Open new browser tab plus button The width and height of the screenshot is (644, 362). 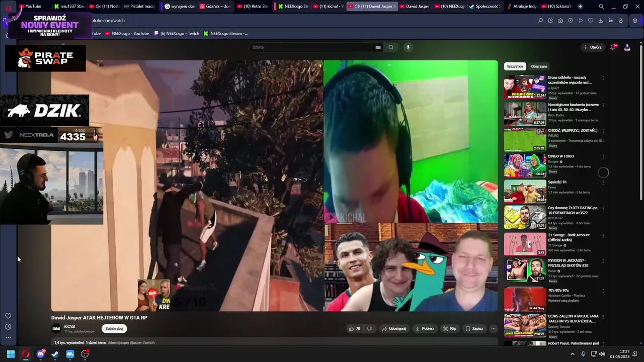coord(580,7)
